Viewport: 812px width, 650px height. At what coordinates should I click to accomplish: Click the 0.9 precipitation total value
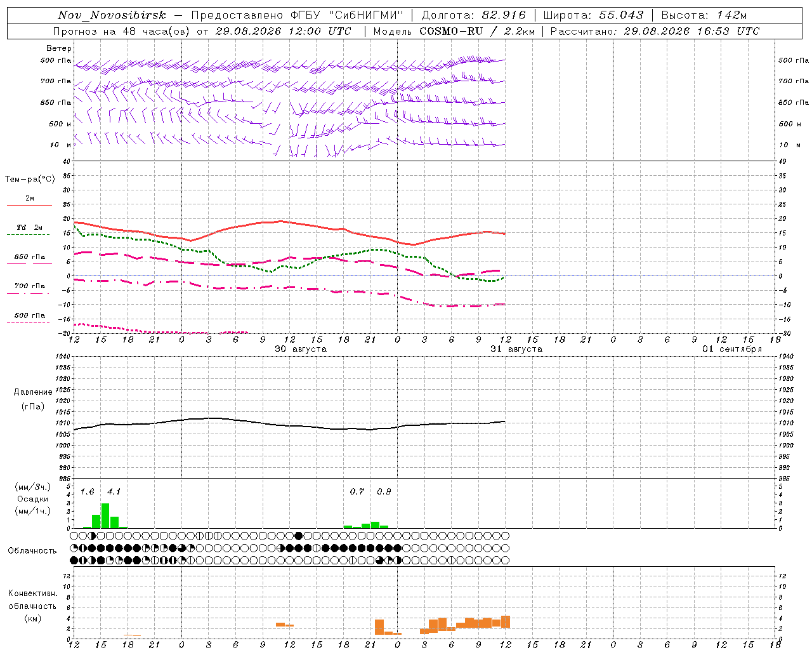(x=384, y=491)
